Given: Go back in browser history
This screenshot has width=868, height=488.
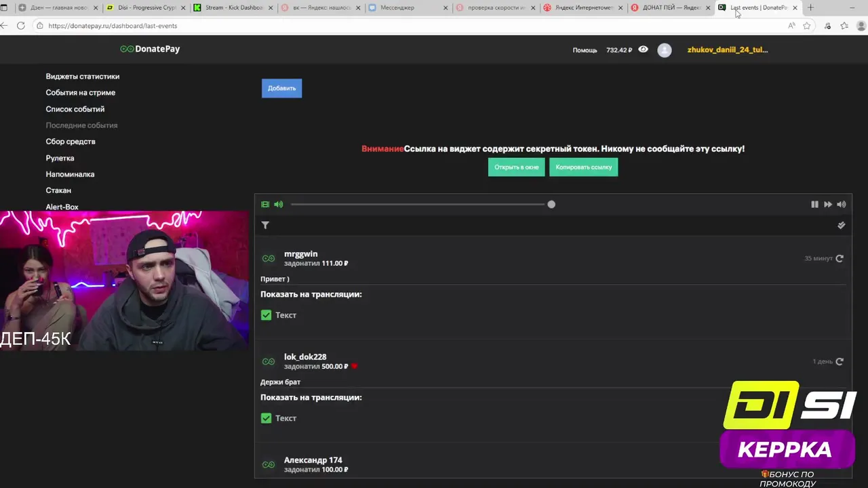Looking at the screenshot, I should point(5,26).
